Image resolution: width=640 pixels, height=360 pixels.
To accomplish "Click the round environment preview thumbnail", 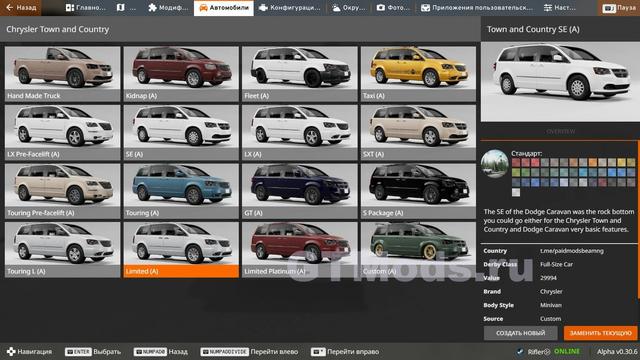I will pos(494,164).
